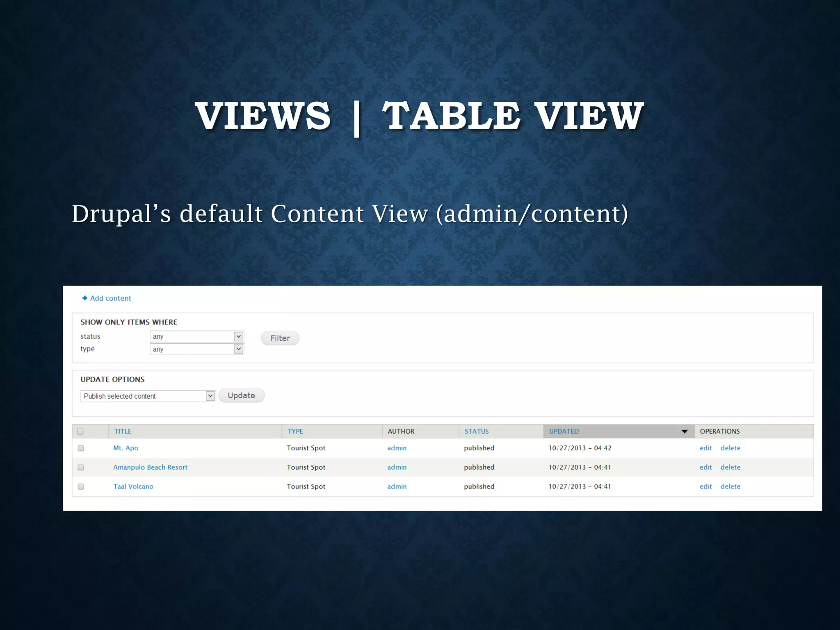Open the Mt. Apo title link

126,448
